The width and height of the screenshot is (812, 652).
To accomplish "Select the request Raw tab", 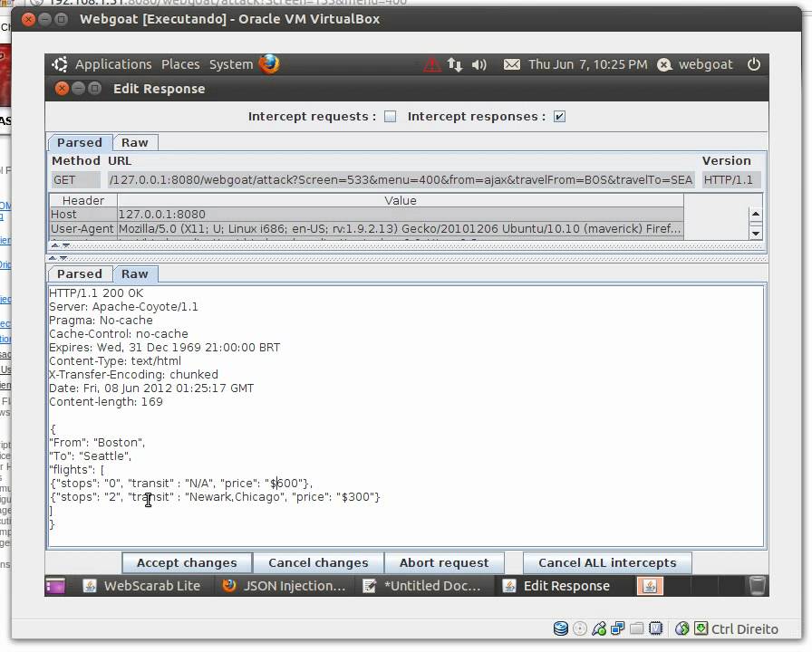I will point(135,143).
